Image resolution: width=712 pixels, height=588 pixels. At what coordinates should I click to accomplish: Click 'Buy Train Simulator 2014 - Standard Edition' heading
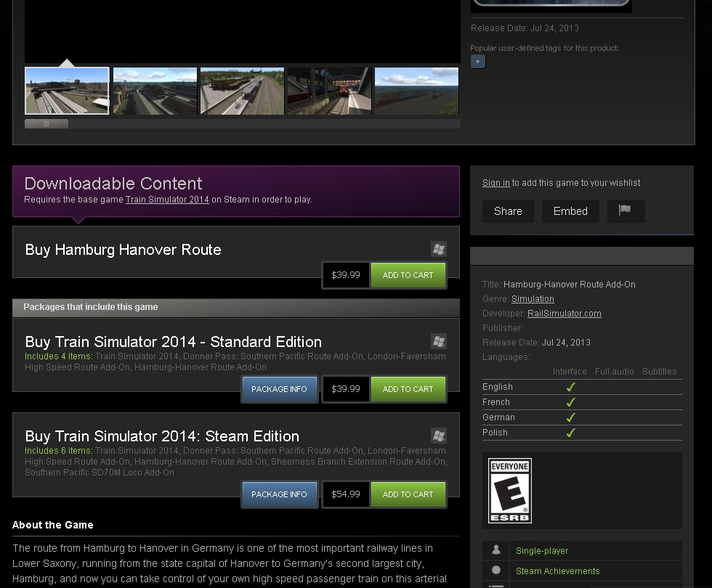click(x=174, y=342)
